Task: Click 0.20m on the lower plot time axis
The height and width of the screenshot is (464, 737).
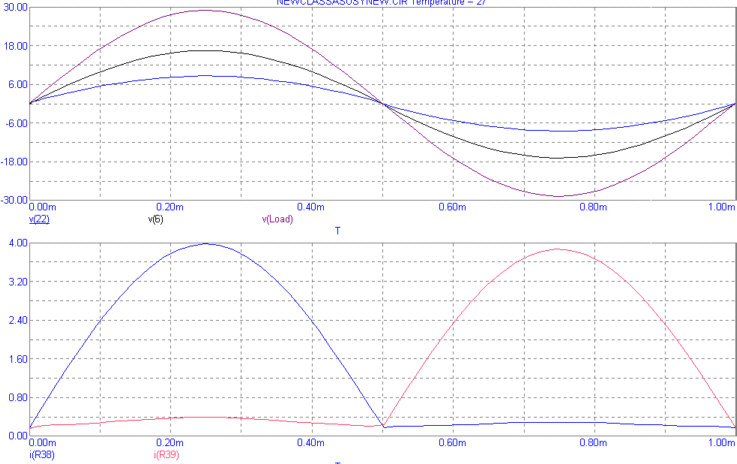Action: coord(170,443)
